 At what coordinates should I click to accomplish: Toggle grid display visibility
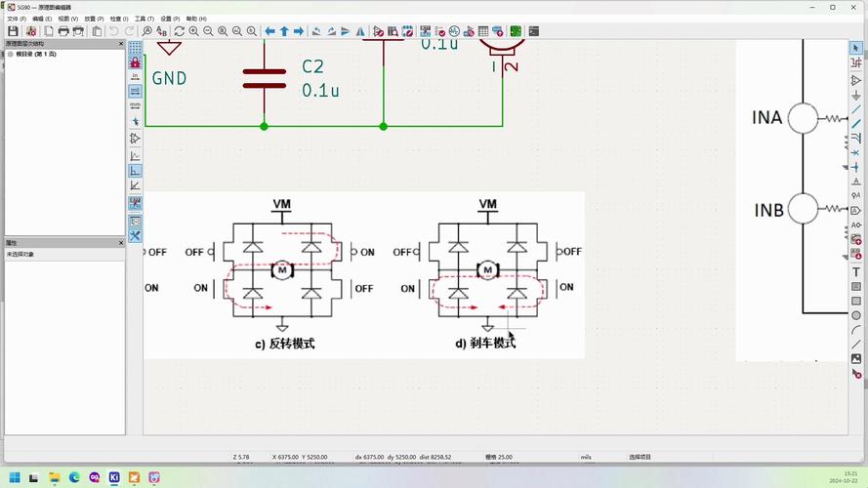coord(135,47)
